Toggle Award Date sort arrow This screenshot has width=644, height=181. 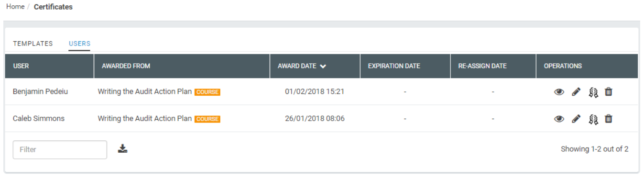pos(323,66)
